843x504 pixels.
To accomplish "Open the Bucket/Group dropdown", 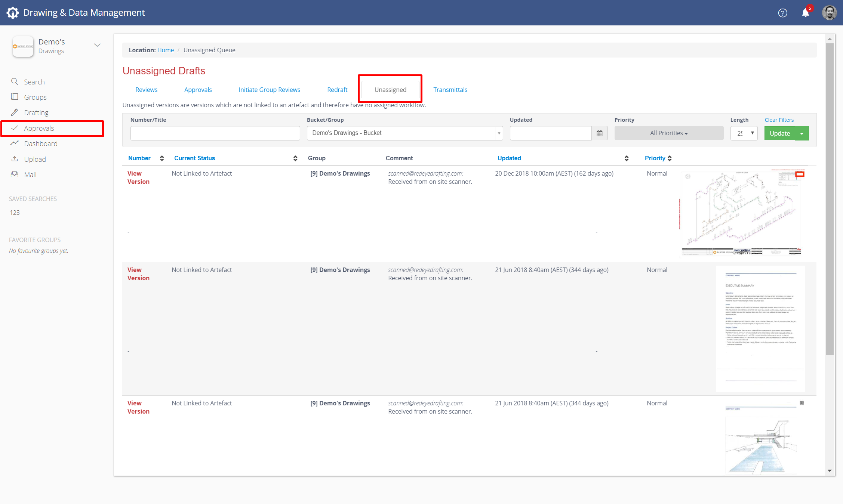I will [x=499, y=133].
